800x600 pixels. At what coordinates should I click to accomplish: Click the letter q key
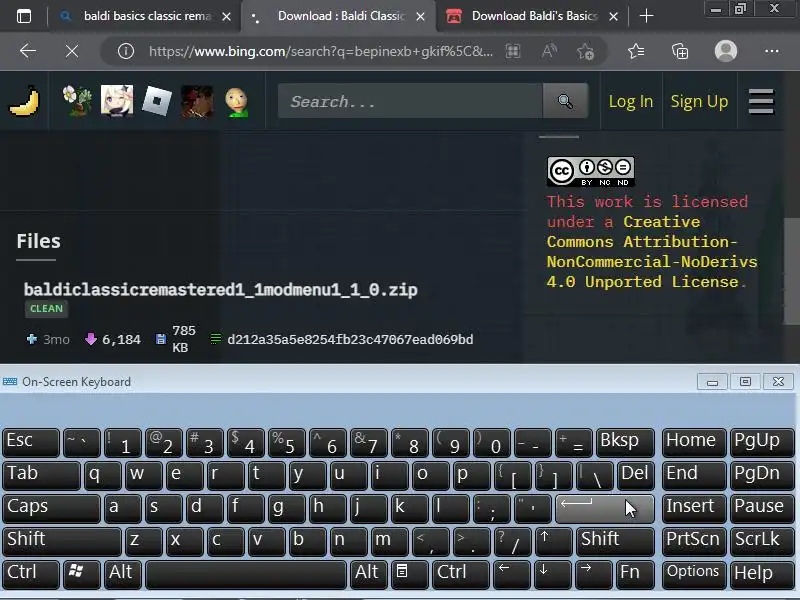point(103,475)
